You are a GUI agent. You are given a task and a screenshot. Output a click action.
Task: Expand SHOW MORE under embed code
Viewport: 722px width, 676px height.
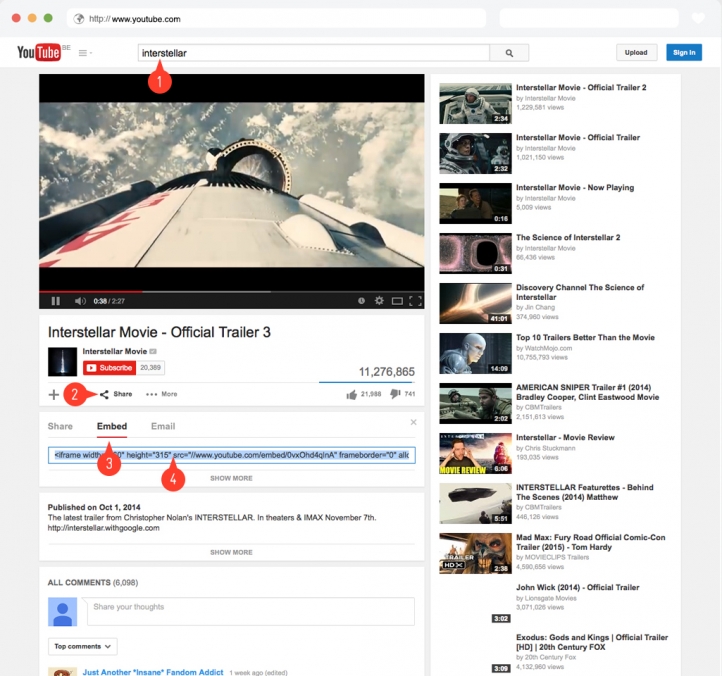click(x=231, y=478)
